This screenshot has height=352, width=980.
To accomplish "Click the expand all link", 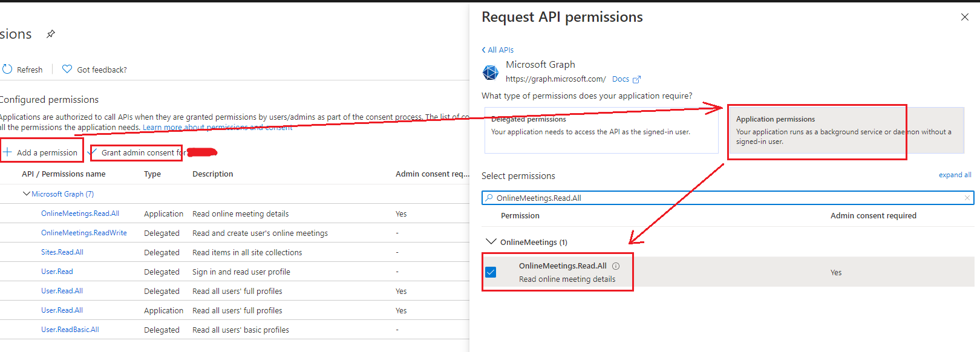I will pyautogui.click(x=955, y=175).
